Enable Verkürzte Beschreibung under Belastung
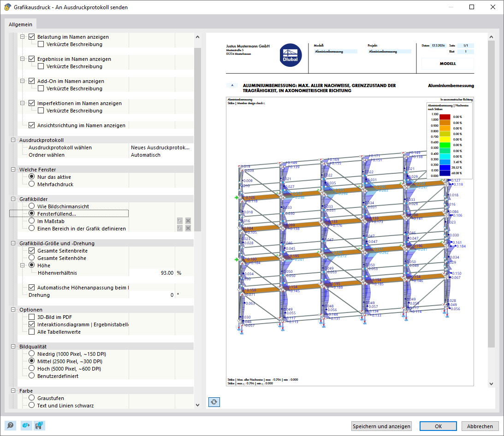 coord(41,44)
